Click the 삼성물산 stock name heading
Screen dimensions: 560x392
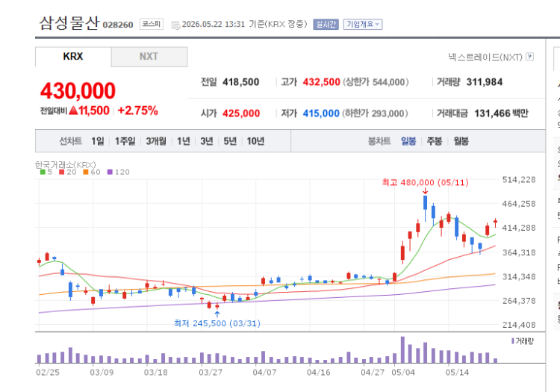click(x=69, y=22)
